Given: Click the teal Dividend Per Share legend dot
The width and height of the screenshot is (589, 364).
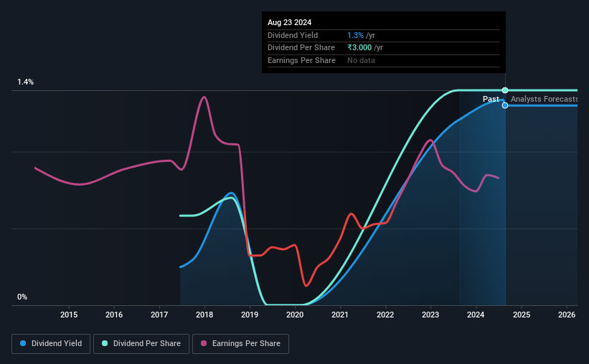Looking at the screenshot, I should point(105,343).
